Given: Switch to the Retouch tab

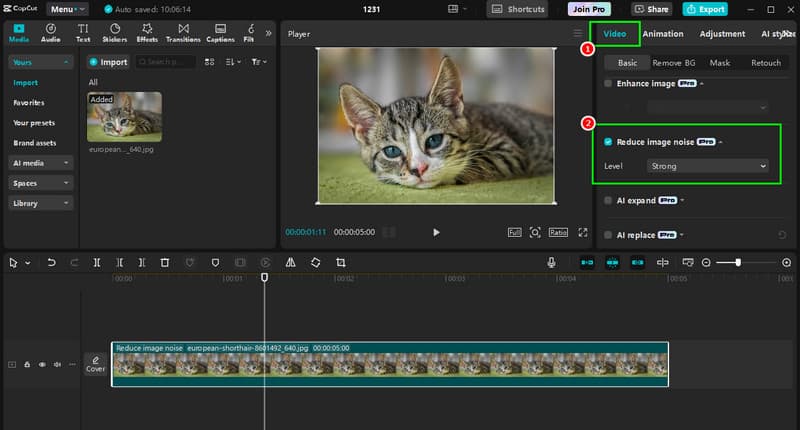Looking at the screenshot, I should click(x=766, y=63).
